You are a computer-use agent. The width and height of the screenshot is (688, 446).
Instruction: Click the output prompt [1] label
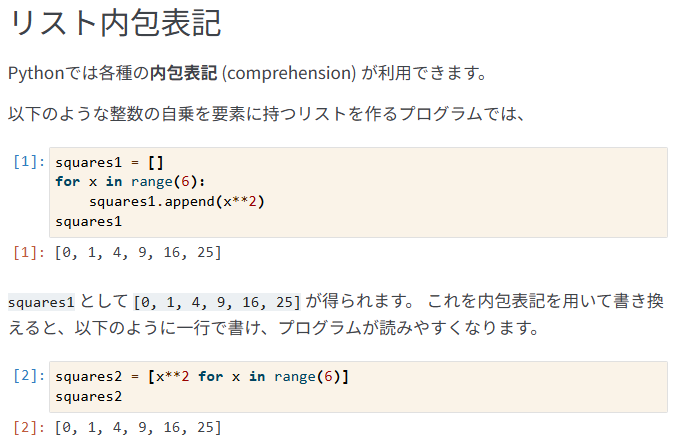click(x=30, y=253)
